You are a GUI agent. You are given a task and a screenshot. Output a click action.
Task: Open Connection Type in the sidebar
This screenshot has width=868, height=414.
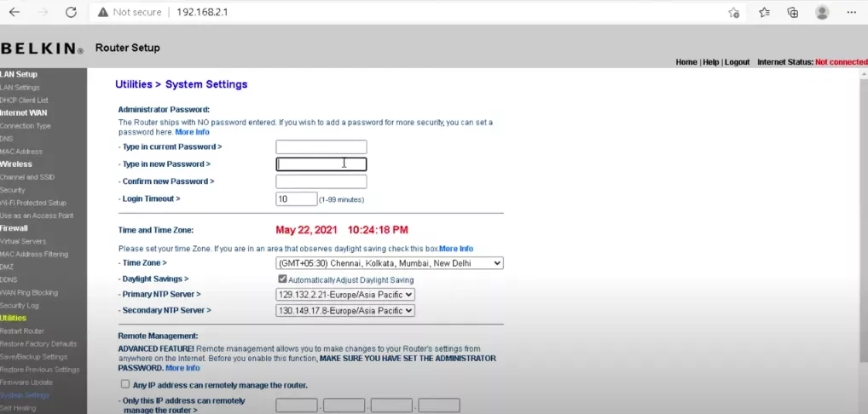(25, 125)
